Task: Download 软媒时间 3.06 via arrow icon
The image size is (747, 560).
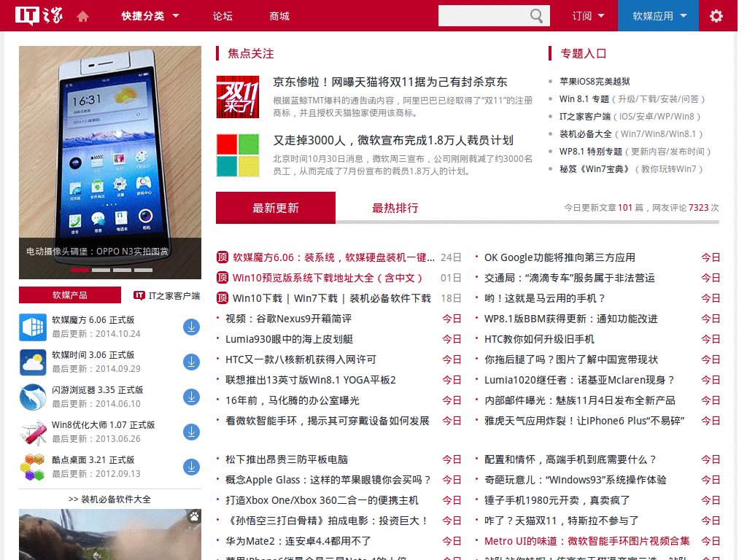Action: (192, 362)
